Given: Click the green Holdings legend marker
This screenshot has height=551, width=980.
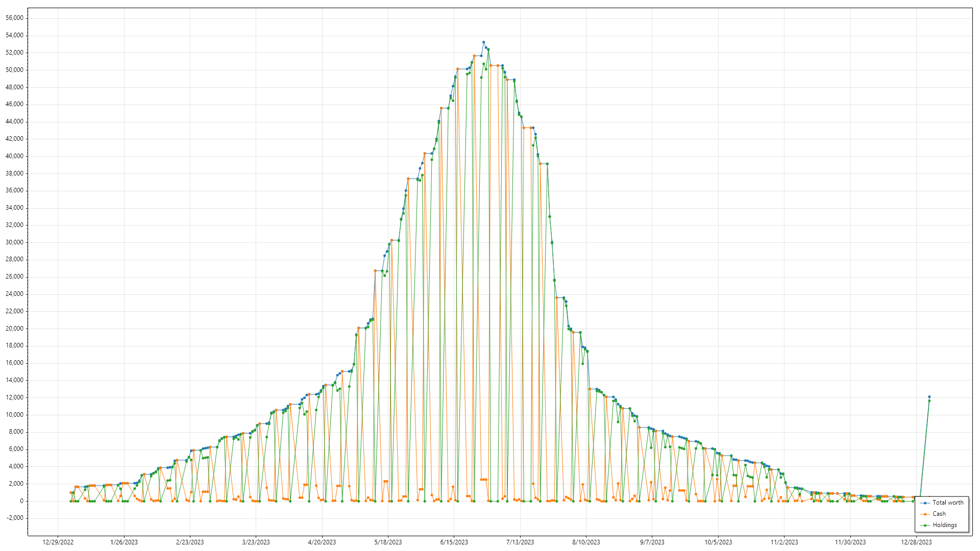Looking at the screenshot, I should pos(925,525).
